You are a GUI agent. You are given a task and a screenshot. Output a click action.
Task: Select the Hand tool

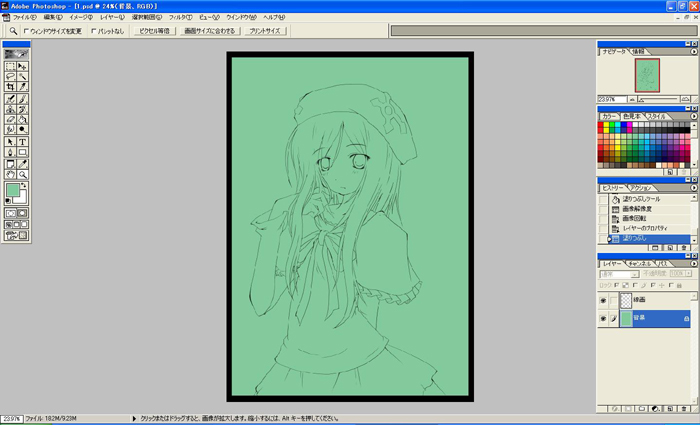(10, 174)
